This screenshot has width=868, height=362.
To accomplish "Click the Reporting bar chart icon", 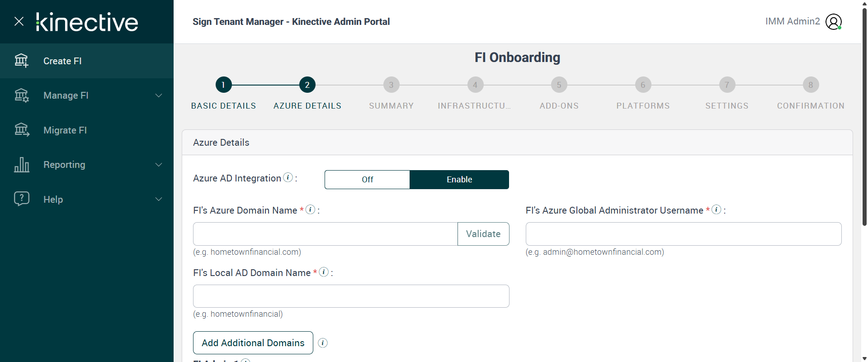I will point(21,165).
